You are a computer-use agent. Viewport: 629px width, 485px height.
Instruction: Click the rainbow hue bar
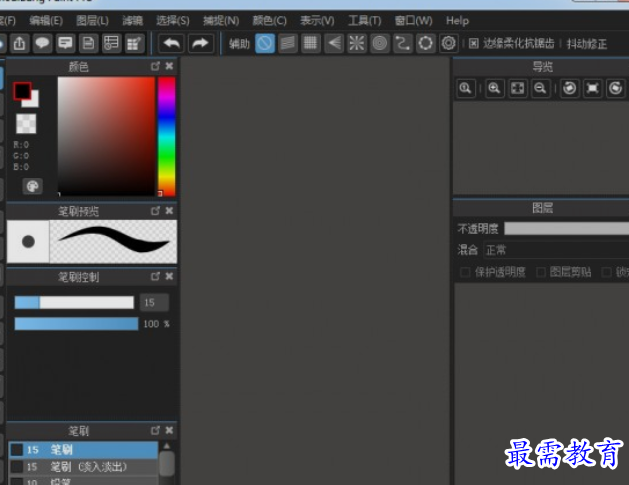click(166, 136)
